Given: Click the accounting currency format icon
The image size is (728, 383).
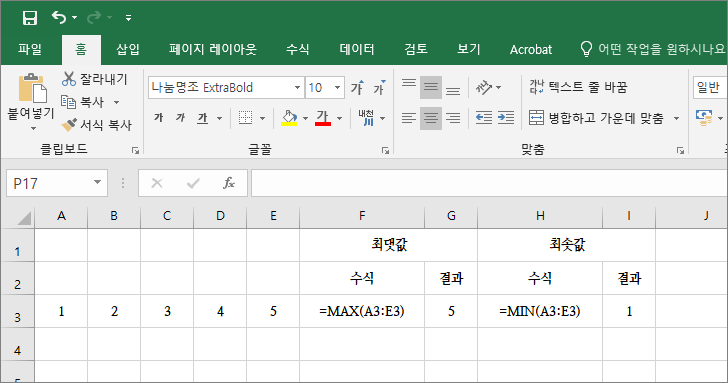Looking at the screenshot, I should click(704, 118).
